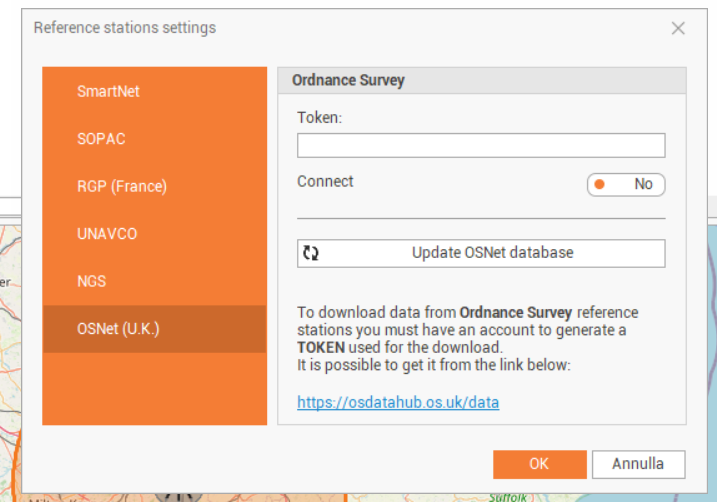The width and height of the screenshot is (717, 502).
Task: Toggle the Connect switch set to No
Action: point(625,184)
